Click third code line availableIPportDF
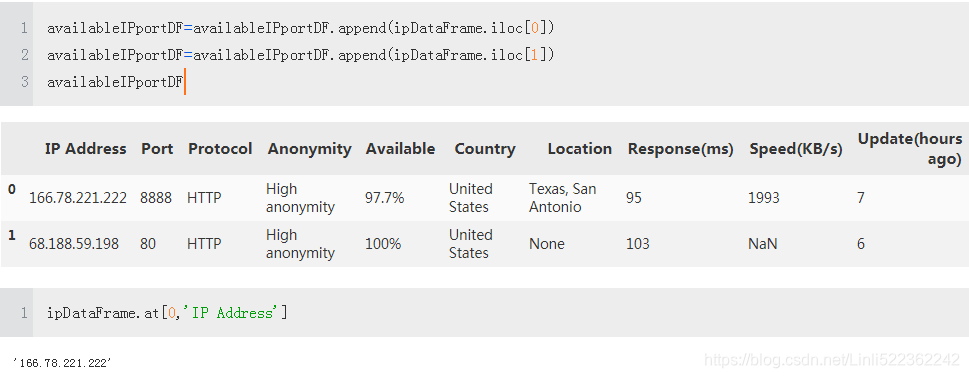This screenshot has width=969, height=378. (116, 82)
